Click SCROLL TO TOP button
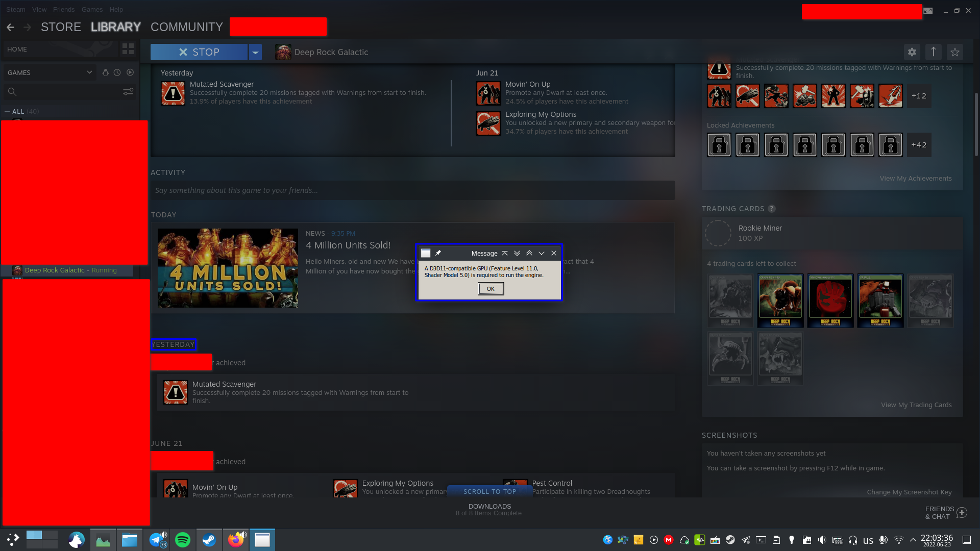The height and width of the screenshot is (551, 980). click(x=490, y=491)
